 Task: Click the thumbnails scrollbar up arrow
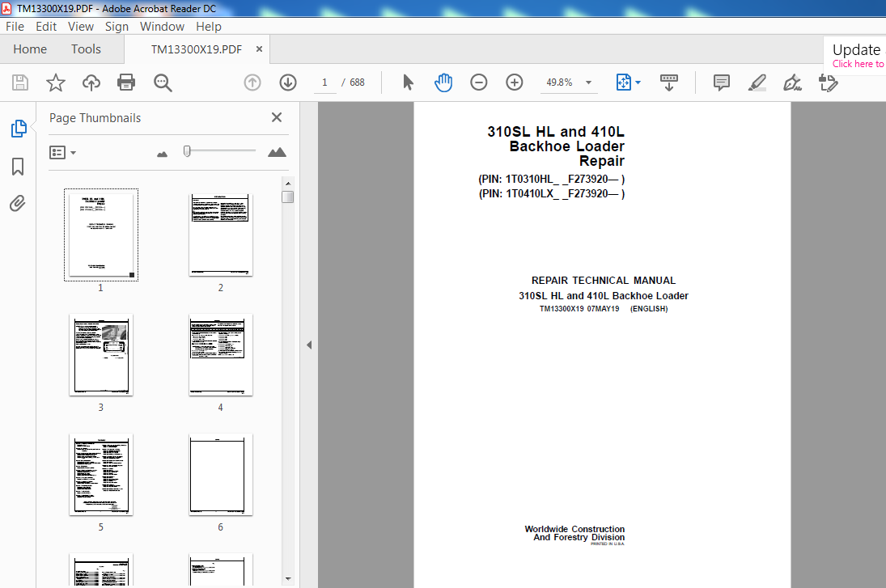tap(288, 183)
